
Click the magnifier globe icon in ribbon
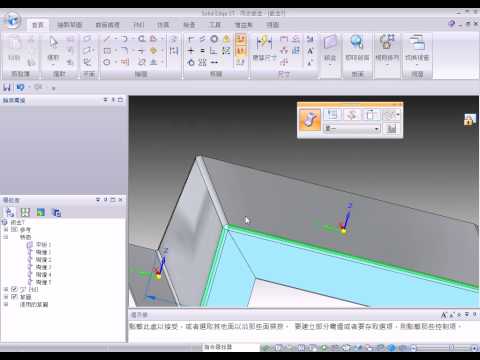coord(357,42)
